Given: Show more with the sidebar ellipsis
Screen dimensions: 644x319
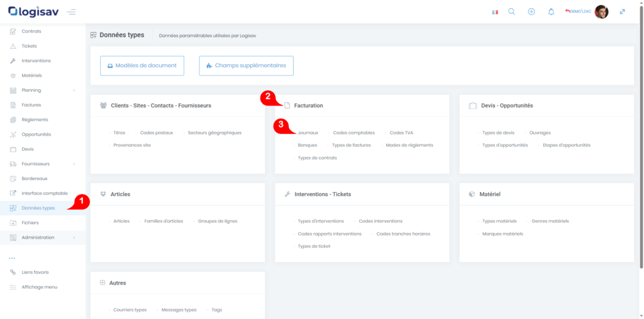Looking at the screenshot, I should pos(12,258).
